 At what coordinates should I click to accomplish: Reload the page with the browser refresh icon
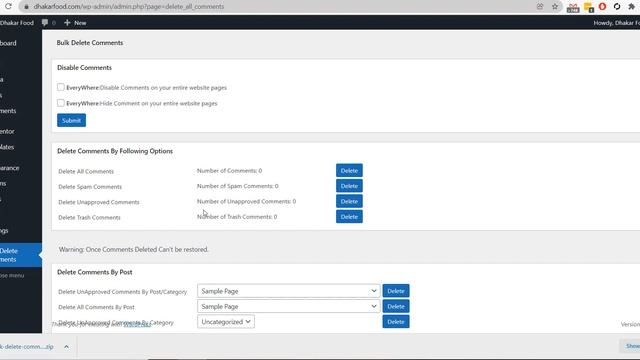(8, 7)
